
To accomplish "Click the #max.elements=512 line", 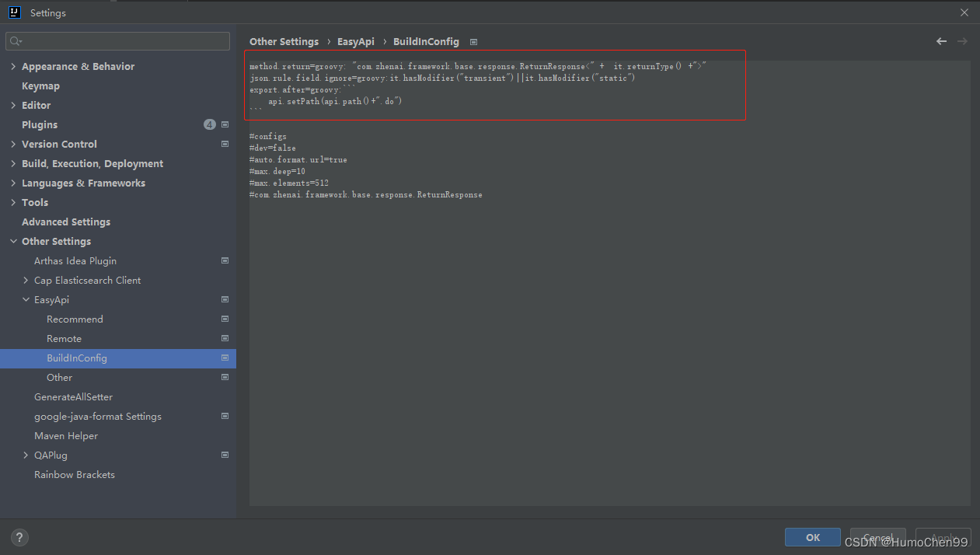I will pyautogui.click(x=289, y=183).
